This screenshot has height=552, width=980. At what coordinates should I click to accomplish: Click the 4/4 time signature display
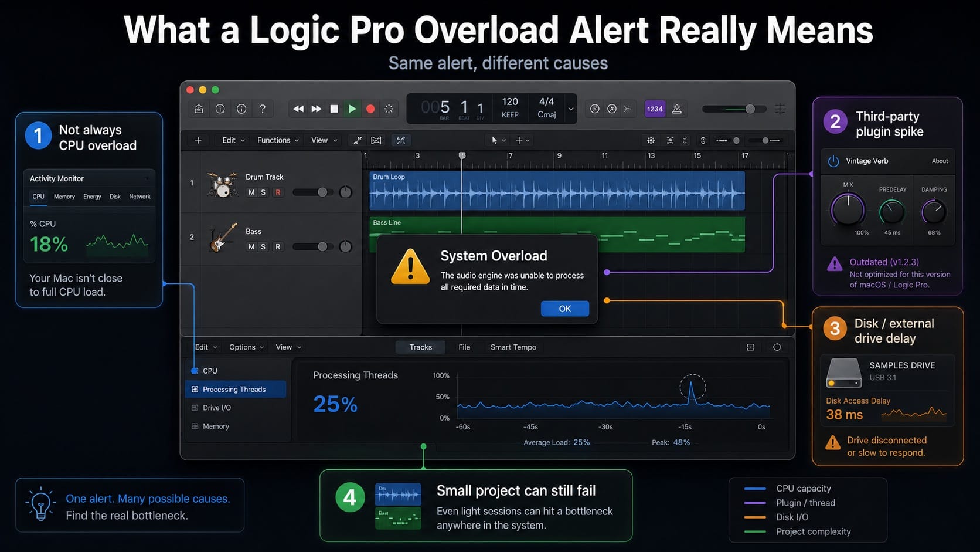(x=546, y=101)
